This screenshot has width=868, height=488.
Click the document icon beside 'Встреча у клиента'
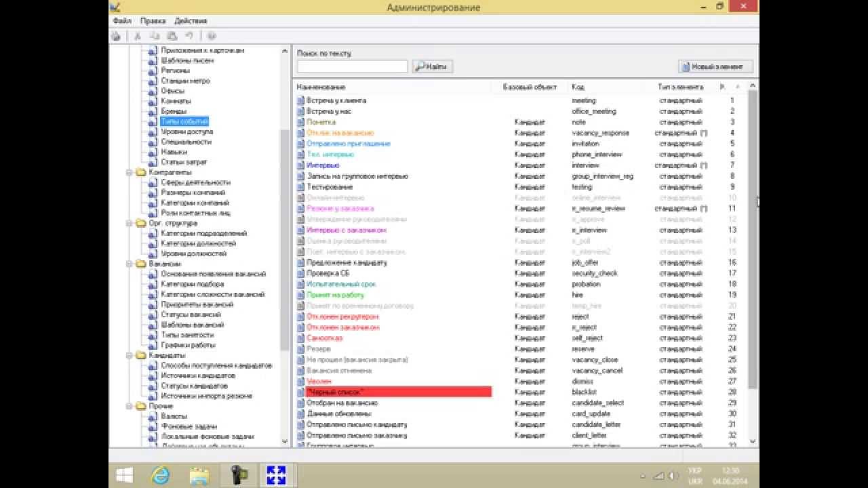point(301,100)
